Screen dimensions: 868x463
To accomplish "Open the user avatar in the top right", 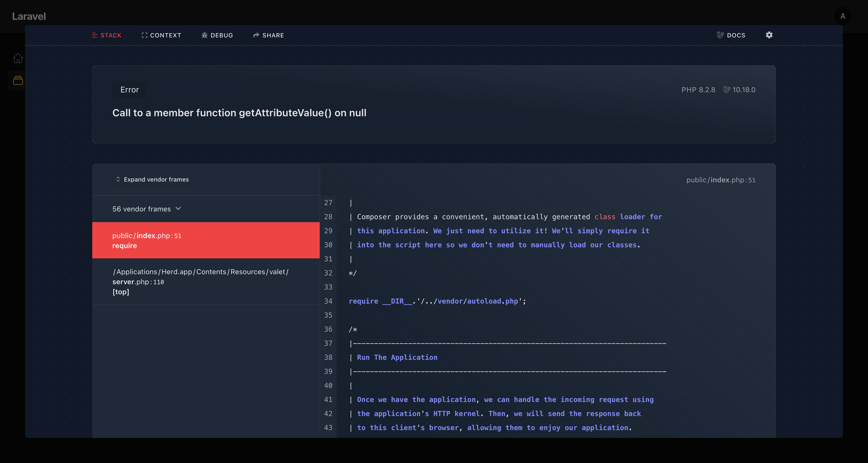I will pos(843,16).
